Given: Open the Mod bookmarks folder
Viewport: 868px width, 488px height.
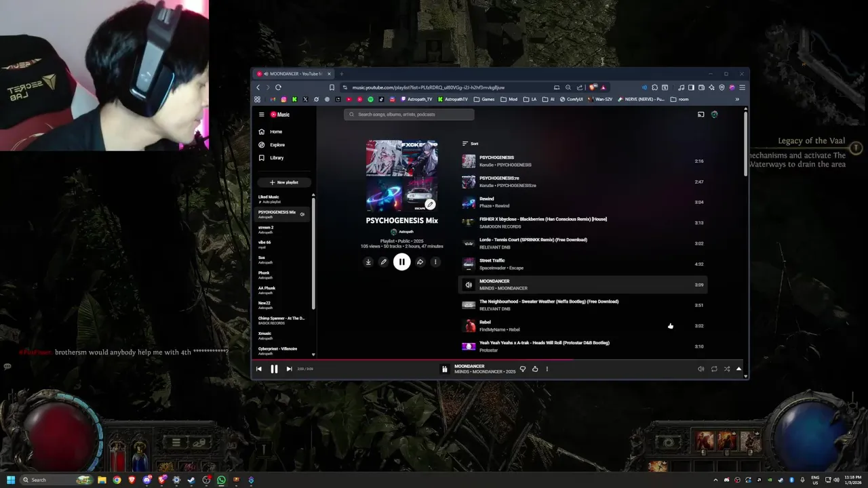Looking at the screenshot, I should (x=509, y=99).
